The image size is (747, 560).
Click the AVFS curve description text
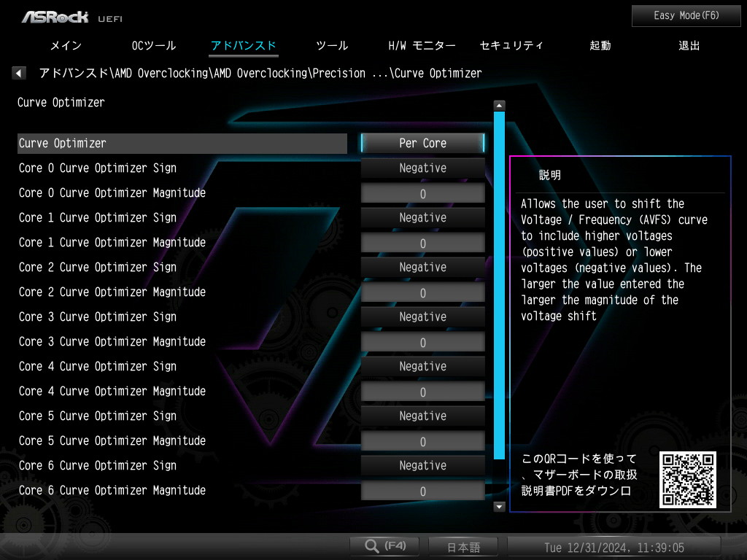click(614, 260)
